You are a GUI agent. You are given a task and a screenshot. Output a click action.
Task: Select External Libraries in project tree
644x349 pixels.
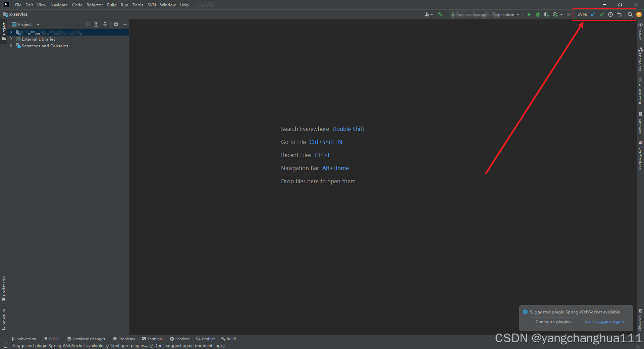pos(38,39)
